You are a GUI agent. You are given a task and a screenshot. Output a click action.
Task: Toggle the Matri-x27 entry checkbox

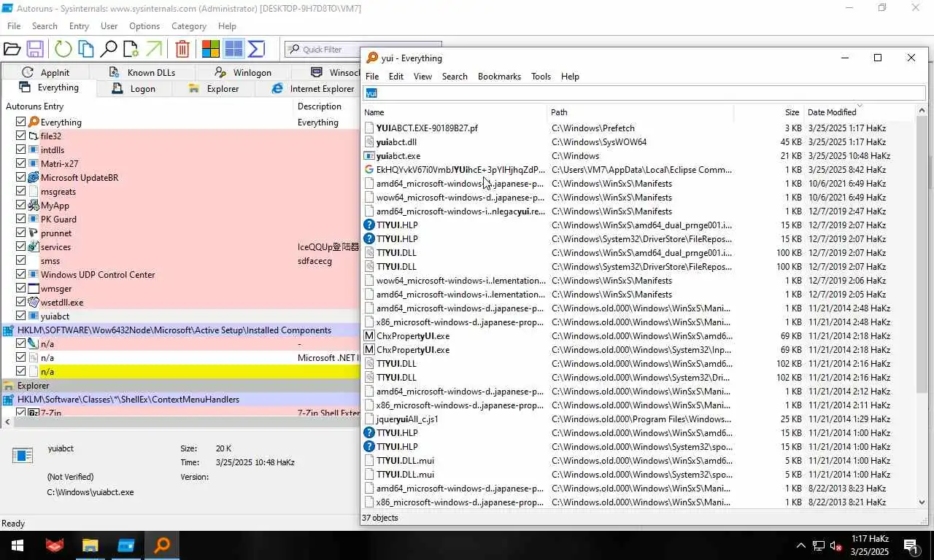(21, 164)
